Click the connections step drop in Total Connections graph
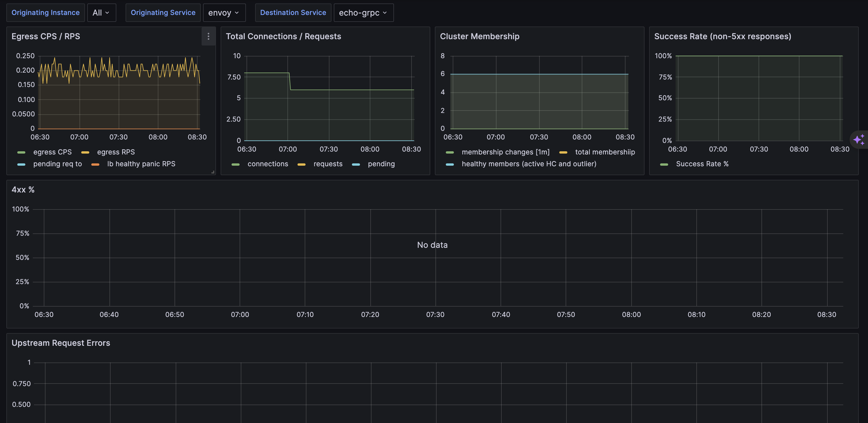The height and width of the screenshot is (423, 868). click(290, 81)
